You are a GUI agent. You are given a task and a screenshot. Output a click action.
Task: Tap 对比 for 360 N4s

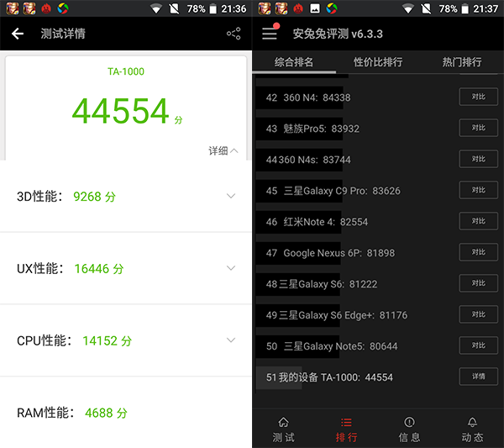click(x=479, y=159)
